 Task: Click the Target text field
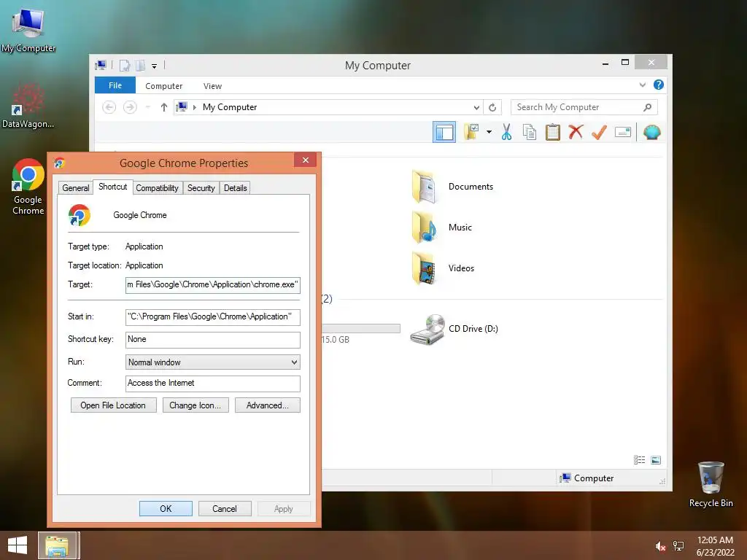tap(212, 285)
